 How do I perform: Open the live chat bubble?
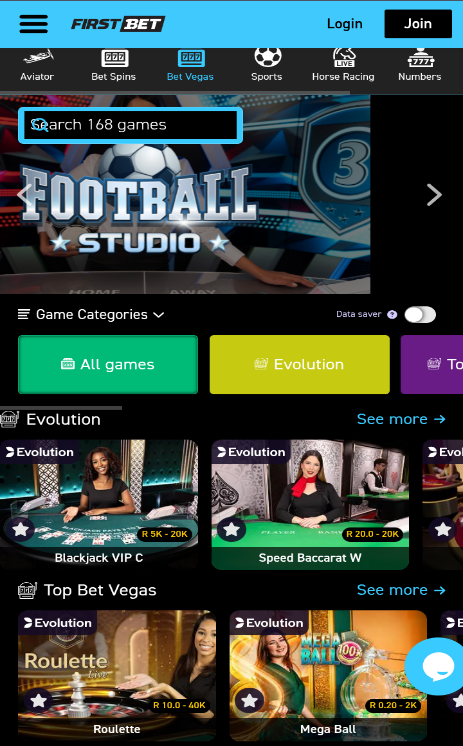point(437,666)
